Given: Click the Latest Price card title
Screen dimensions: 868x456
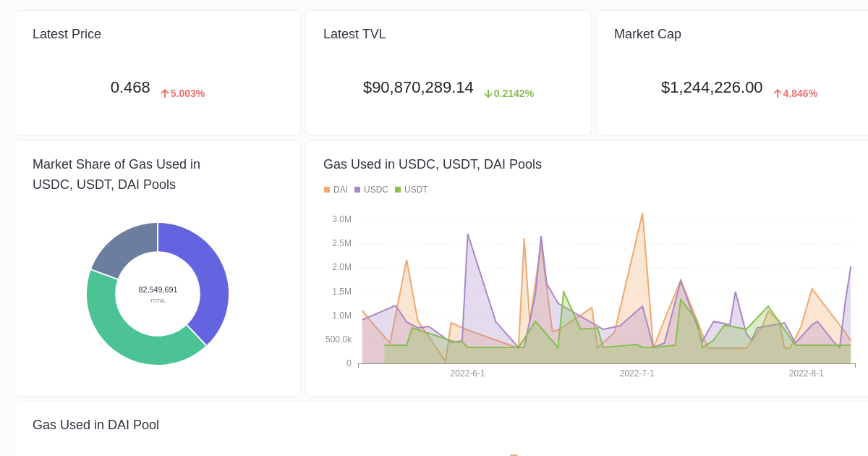Looking at the screenshot, I should click(x=67, y=34).
